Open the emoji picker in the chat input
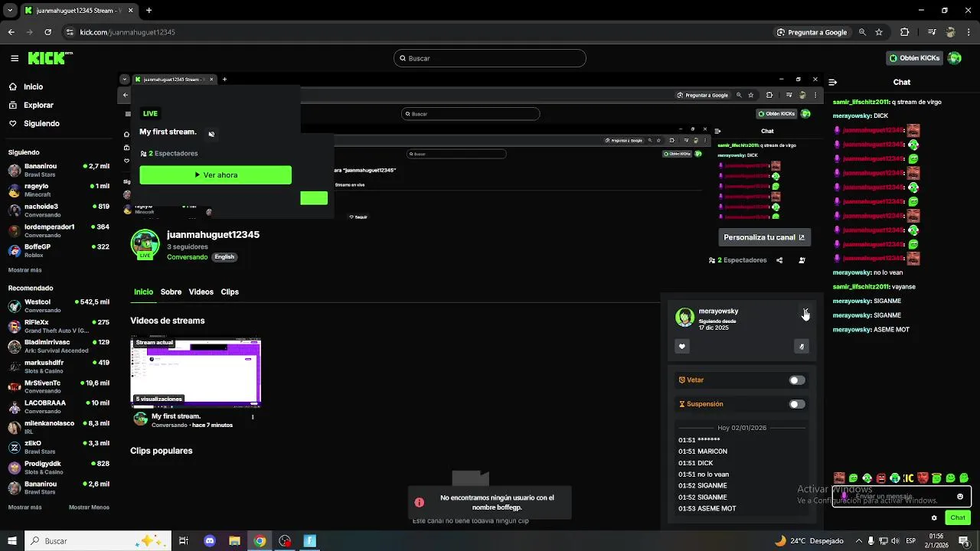980x551 pixels. click(x=960, y=497)
